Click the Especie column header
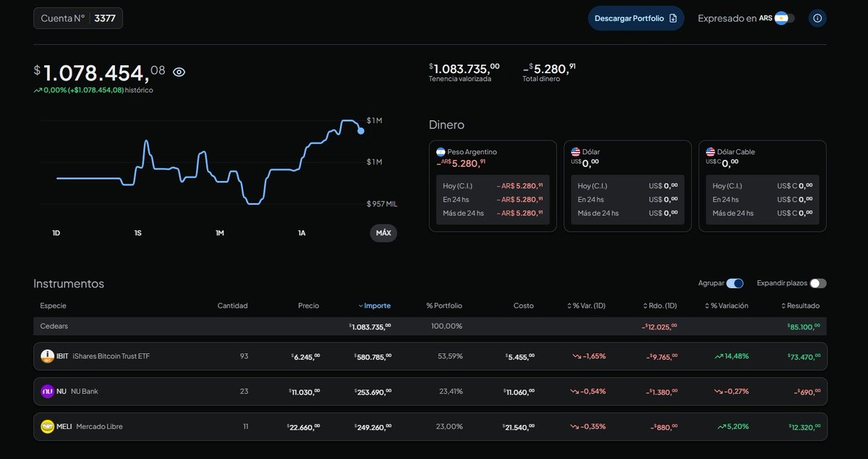Image resolution: width=868 pixels, height=459 pixels. (54, 306)
